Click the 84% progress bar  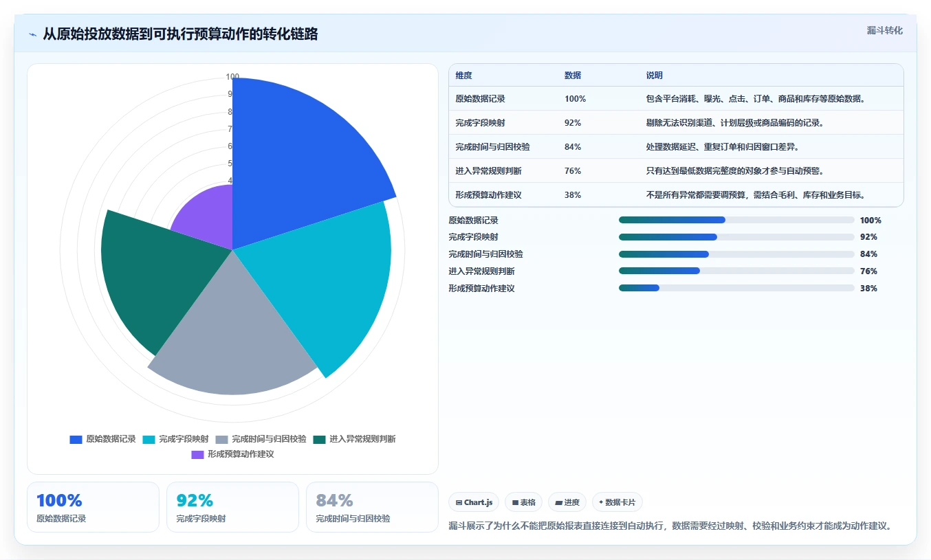736,254
